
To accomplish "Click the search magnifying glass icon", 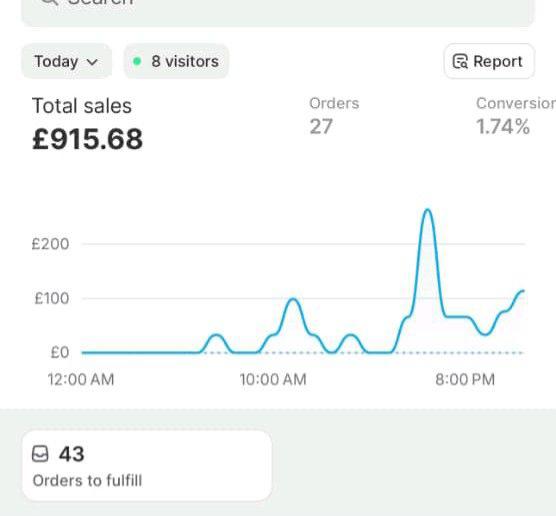I will pyautogui.click(x=50, y=2).
